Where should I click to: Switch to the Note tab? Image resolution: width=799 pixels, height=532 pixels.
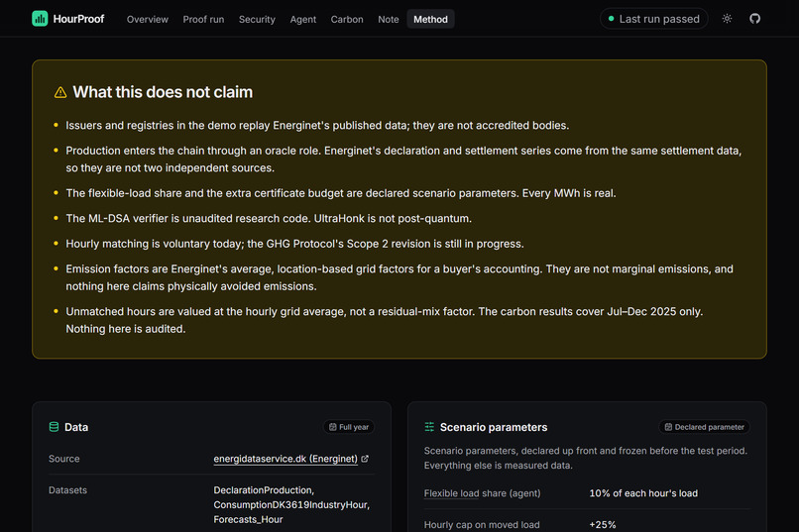click(389, 20)
